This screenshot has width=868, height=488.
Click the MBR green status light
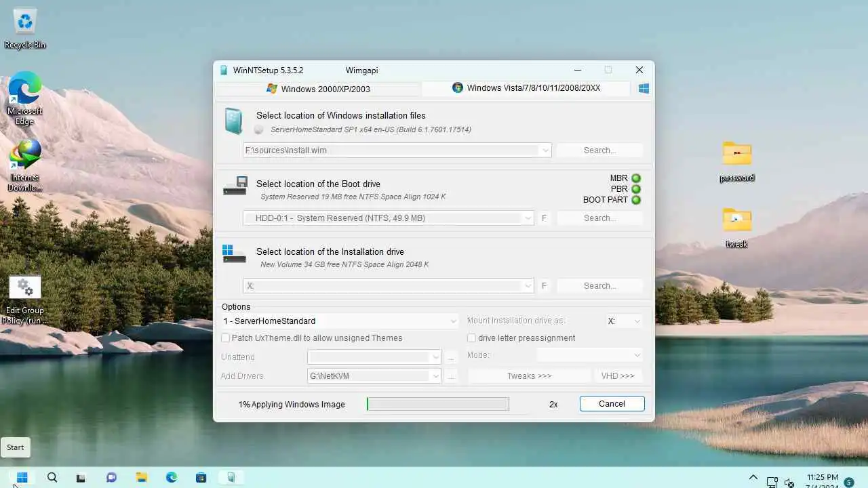click(636, 178)
